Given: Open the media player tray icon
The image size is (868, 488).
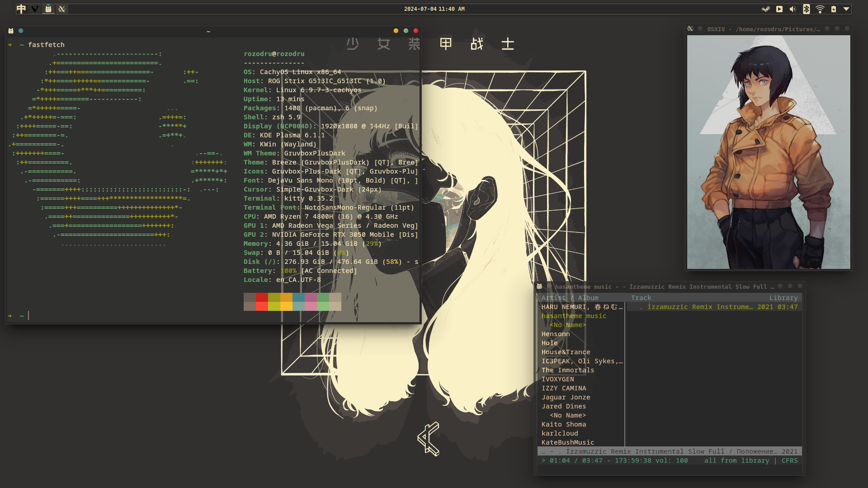Looking at the screenshot, I should [779, 9].
